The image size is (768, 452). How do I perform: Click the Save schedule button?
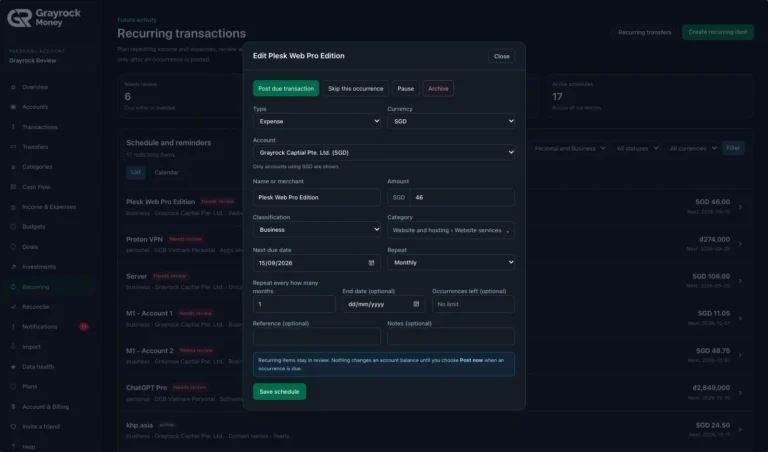point(279,392)
